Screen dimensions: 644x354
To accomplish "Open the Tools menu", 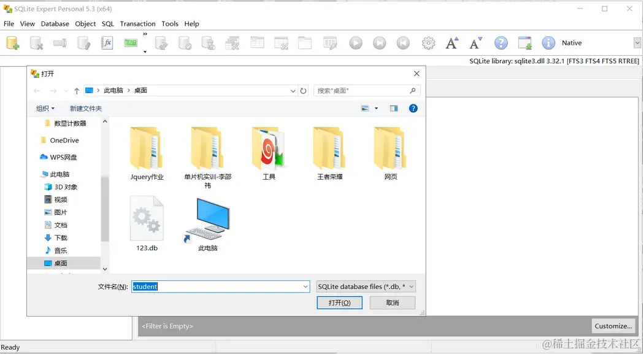I will 170,24.
